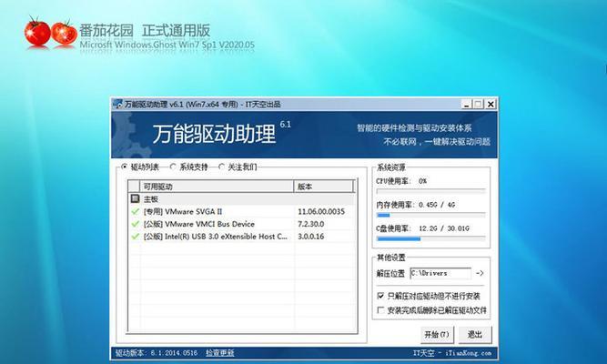Viewport: 607px width, 364px height.
Task: Open the IT天空 - iTianKong.com link
Action: pos(452,353)
